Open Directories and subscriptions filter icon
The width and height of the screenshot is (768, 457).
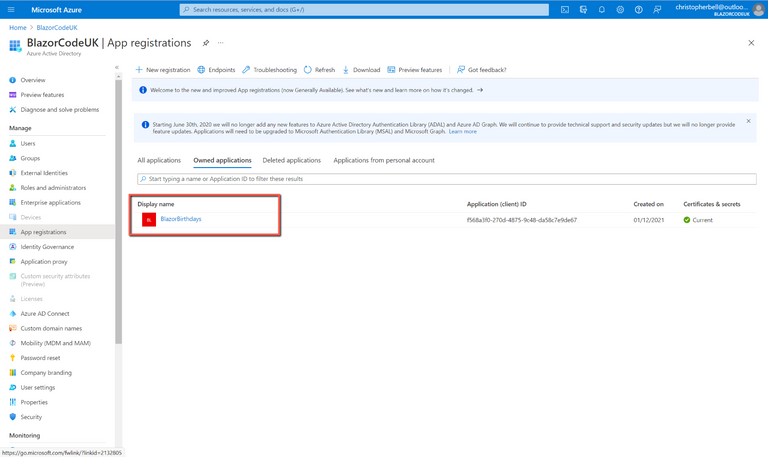(x=583, y=10)
